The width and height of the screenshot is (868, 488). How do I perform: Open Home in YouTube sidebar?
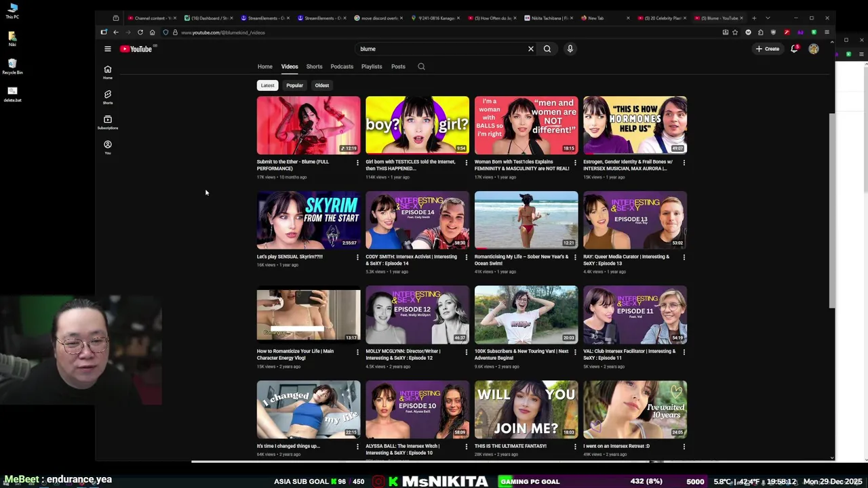click(x=107, y=72)
